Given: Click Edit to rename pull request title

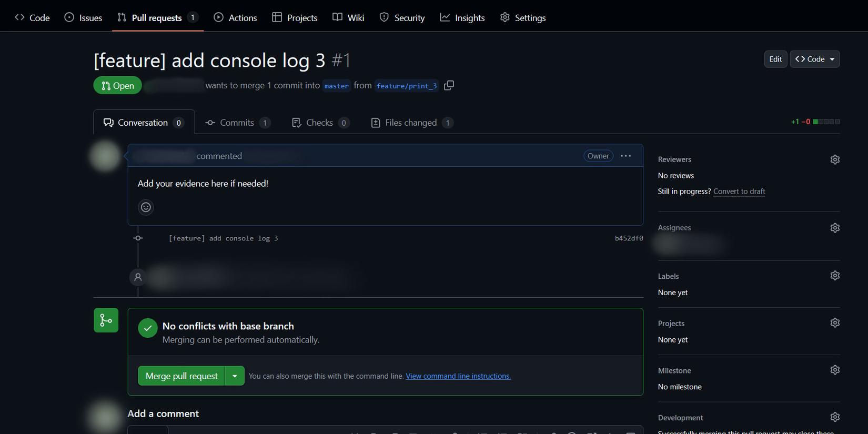Looking at the screenshot, I should (775, 59).
